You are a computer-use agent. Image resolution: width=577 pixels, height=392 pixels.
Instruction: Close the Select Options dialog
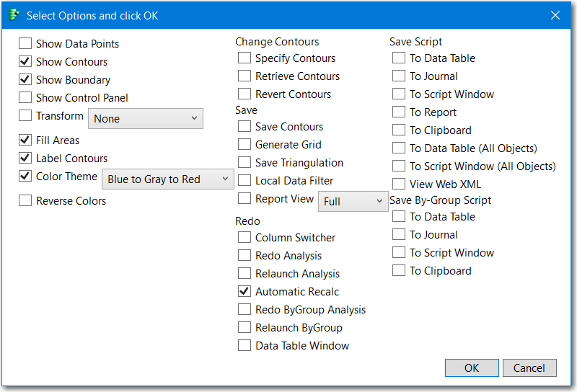[x=555, y=15]
